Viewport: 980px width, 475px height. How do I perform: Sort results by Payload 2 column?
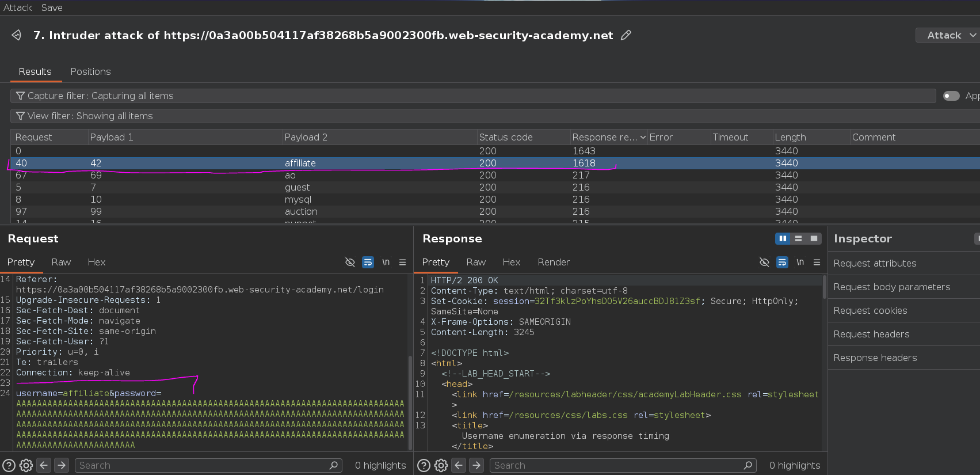pos(380,137)
